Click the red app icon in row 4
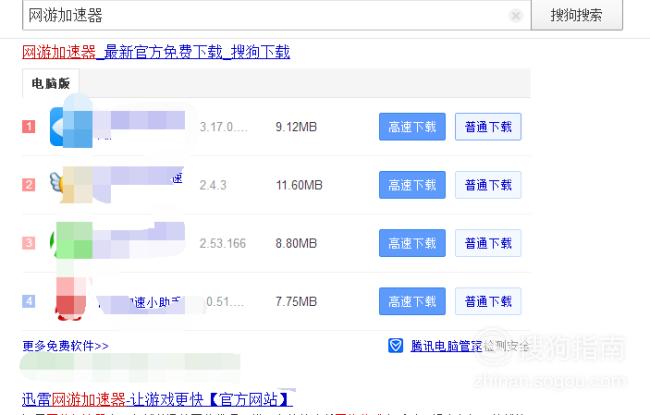This screenshot has width=650, height=415. click(70, 301)
